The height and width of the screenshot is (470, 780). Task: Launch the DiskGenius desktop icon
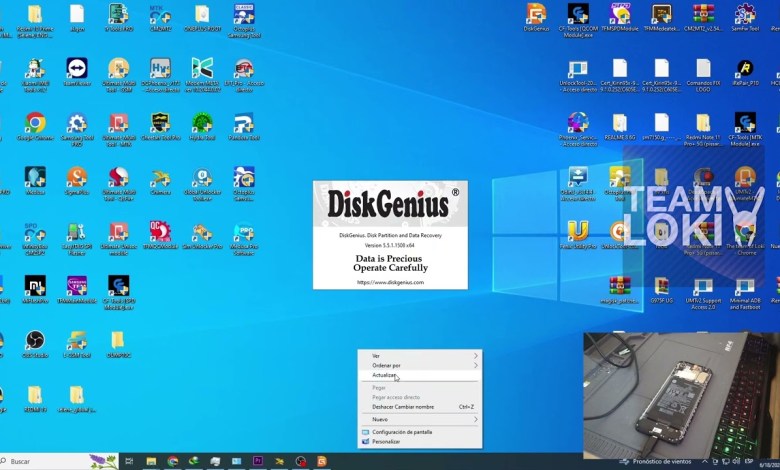point(536,15)
